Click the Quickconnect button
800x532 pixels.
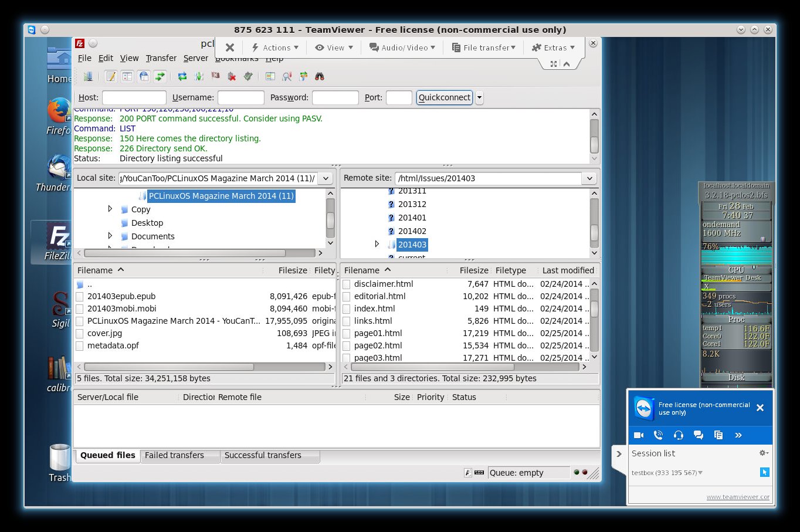445,97
